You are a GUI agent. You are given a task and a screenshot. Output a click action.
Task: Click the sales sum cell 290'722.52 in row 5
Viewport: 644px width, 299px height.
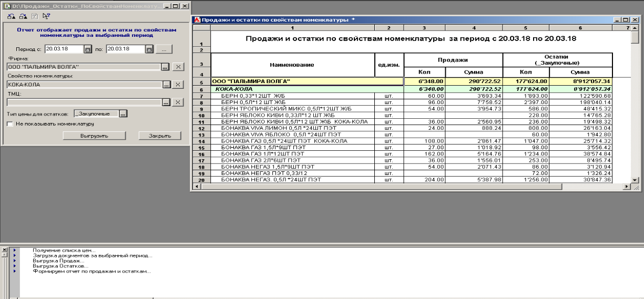coord(474,81)
